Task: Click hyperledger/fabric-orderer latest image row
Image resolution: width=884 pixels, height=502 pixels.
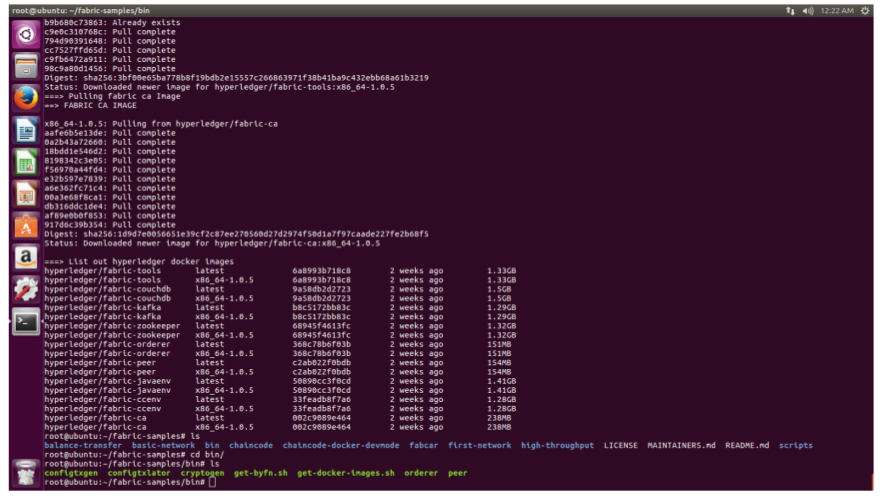Action: pyautogui.click(x=278, y=344)
